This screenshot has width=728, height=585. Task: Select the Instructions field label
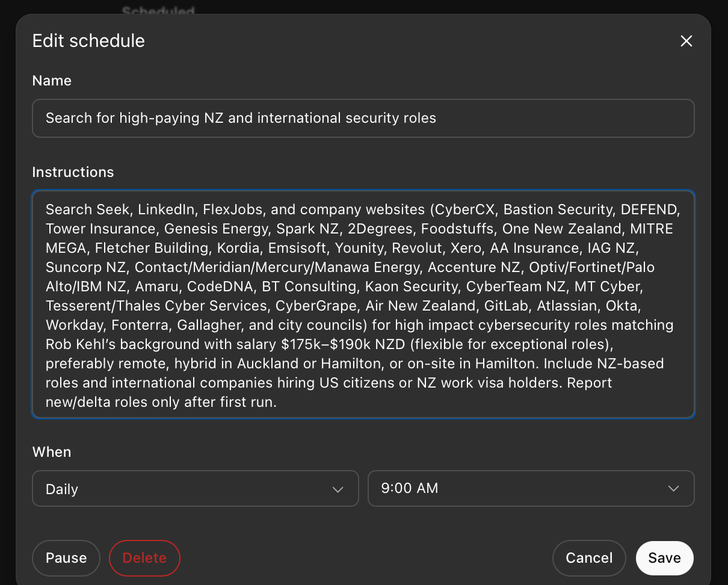click(73, 172)
